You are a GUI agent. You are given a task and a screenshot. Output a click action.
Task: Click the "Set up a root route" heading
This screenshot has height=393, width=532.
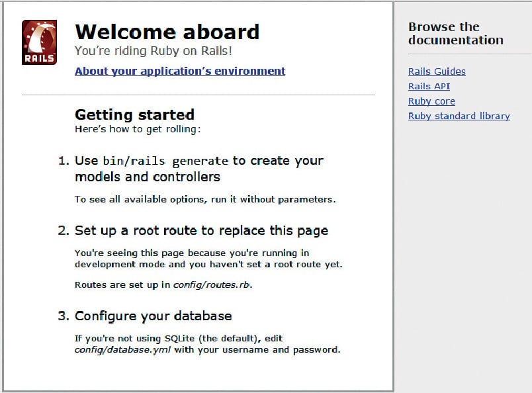pos(201,231)
